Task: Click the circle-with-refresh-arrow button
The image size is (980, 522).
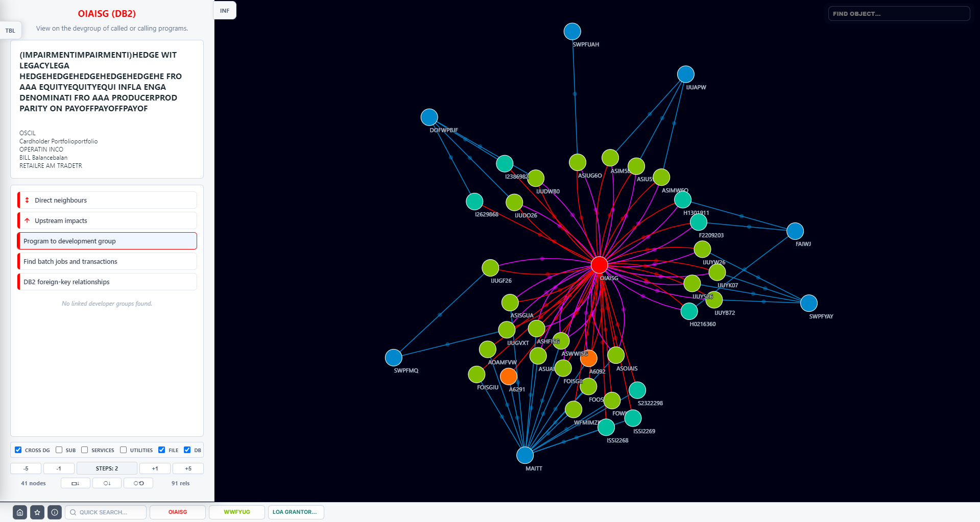Action: click(138, 483)
